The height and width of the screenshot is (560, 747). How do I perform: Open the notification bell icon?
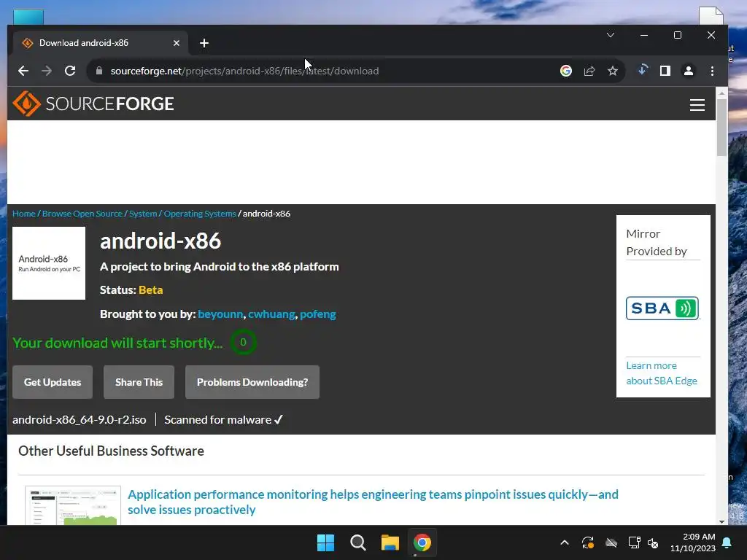(x=727, y=542)
